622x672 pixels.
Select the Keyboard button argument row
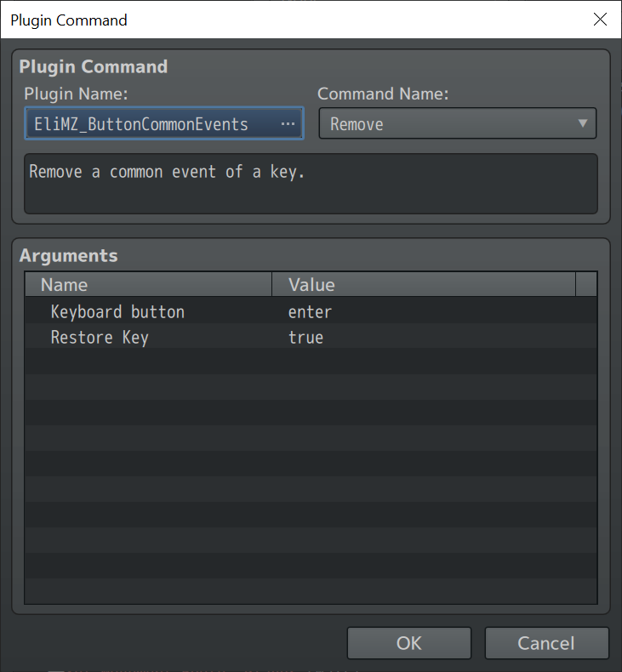[x=311, y=312]
